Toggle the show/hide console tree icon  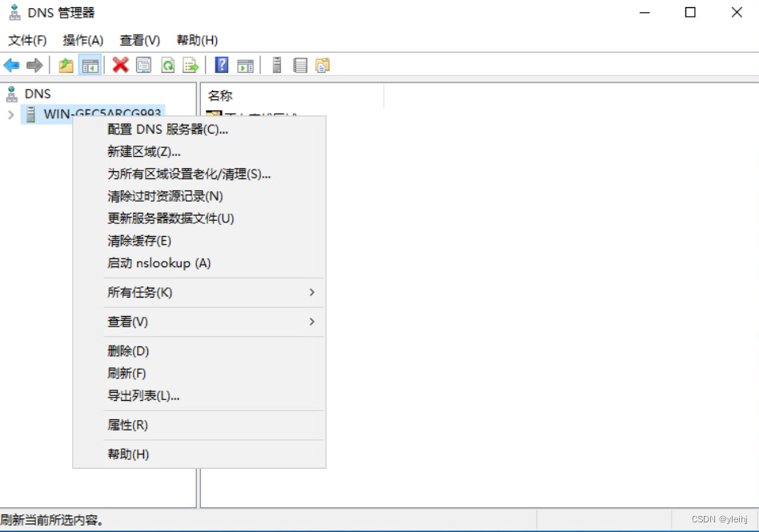pyautogui.click(x=90, y=65)
